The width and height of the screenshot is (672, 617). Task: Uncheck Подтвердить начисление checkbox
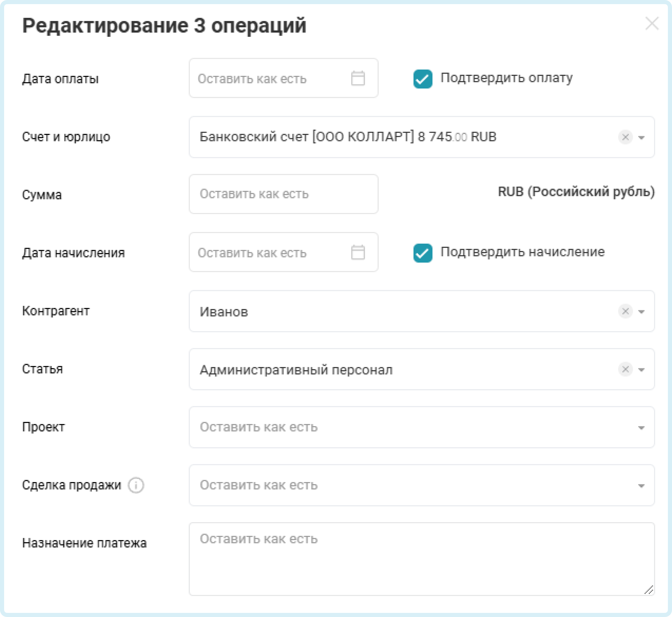[423, 253]
